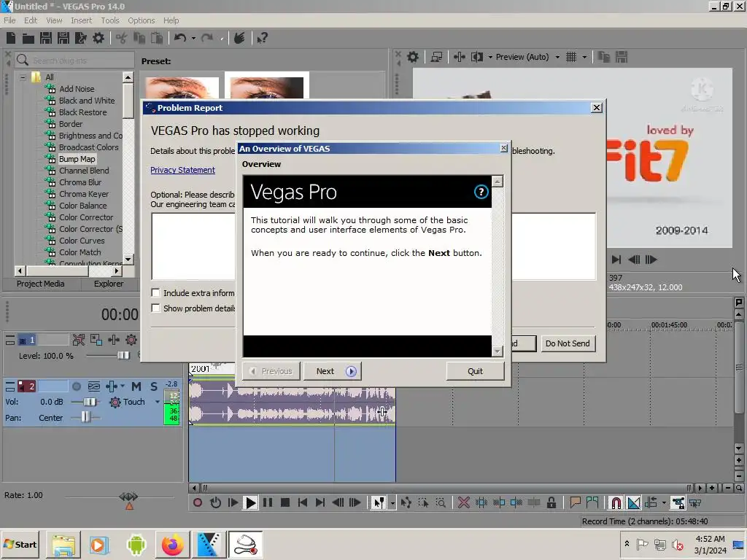Toggle Solo (S) on audio track 2

click(153, 386)
